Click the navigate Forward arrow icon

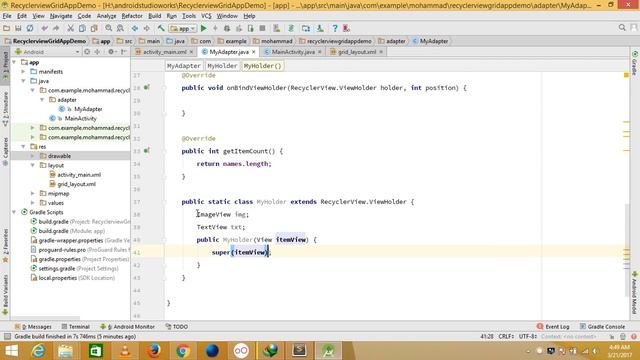tap(147, 28)
